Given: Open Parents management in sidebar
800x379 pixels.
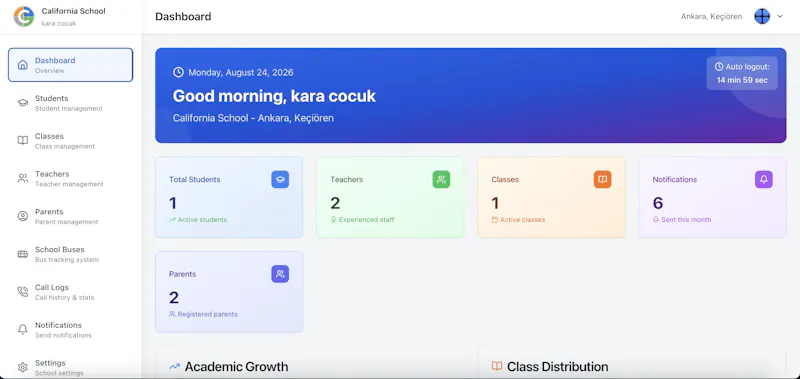Looking at the screenshot, I should coord(70,216).
